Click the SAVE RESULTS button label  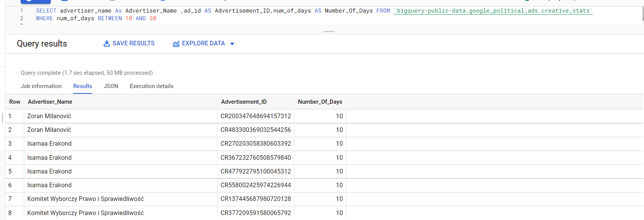(x=134, y=43)
